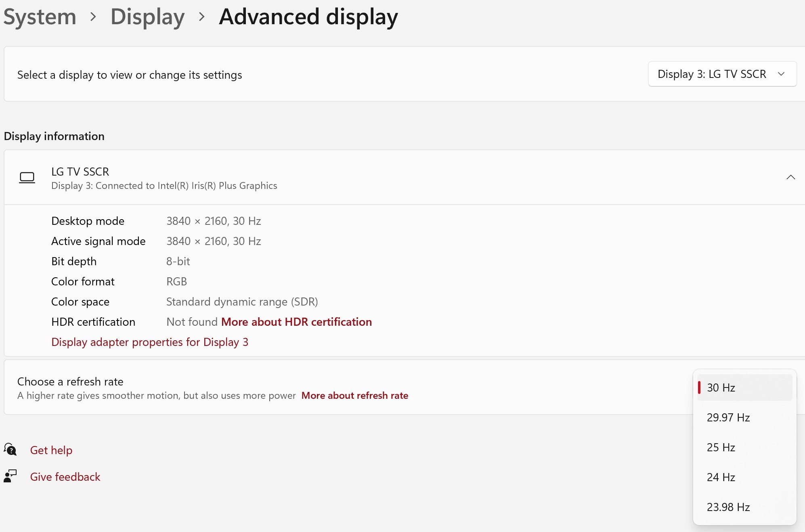The height and width of the screenshot is (532, 805).
Task: Navigate back to Display breadcrumb
Action: [147, 17]
